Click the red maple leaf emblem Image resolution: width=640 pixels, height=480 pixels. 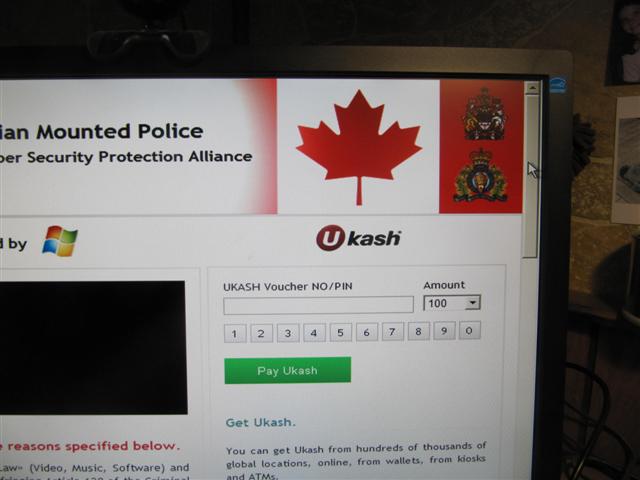tap(359, 147)
